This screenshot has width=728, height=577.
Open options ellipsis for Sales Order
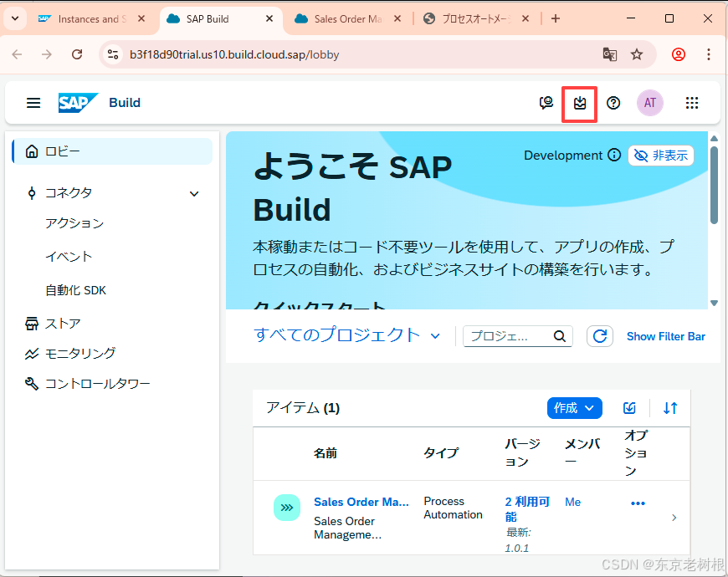pos(638,503)
